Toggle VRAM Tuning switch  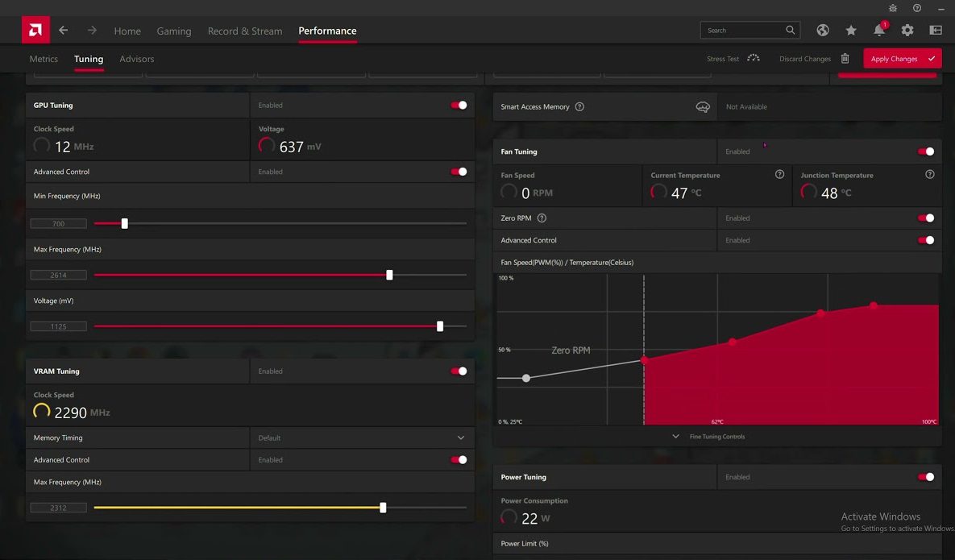(x=459, y=371)
